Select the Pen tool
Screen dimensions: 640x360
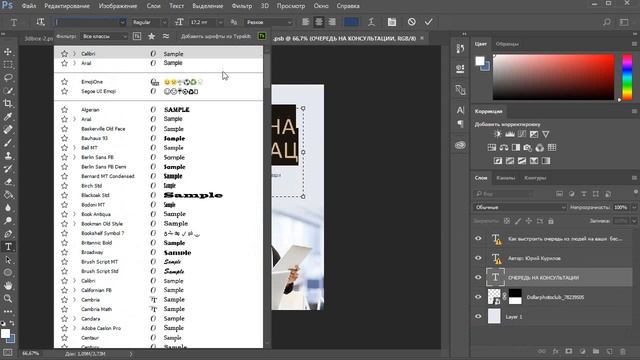pos(8,234)
